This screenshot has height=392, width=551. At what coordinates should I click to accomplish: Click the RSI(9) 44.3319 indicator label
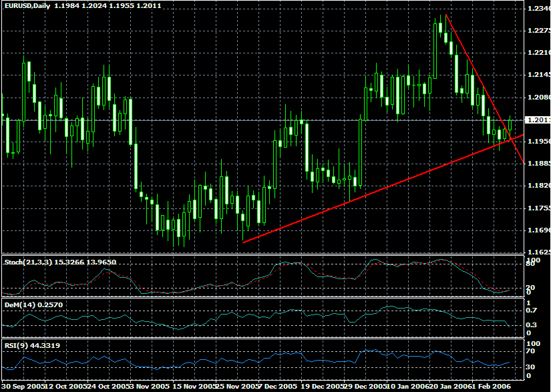pyautogui.click(x=32, y=346)
